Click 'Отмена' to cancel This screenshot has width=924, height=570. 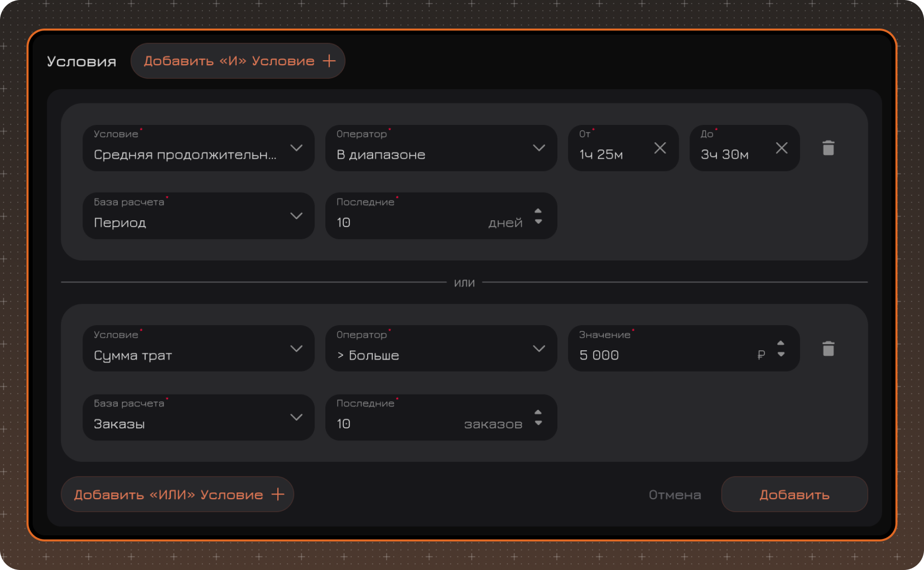(675, 495)
